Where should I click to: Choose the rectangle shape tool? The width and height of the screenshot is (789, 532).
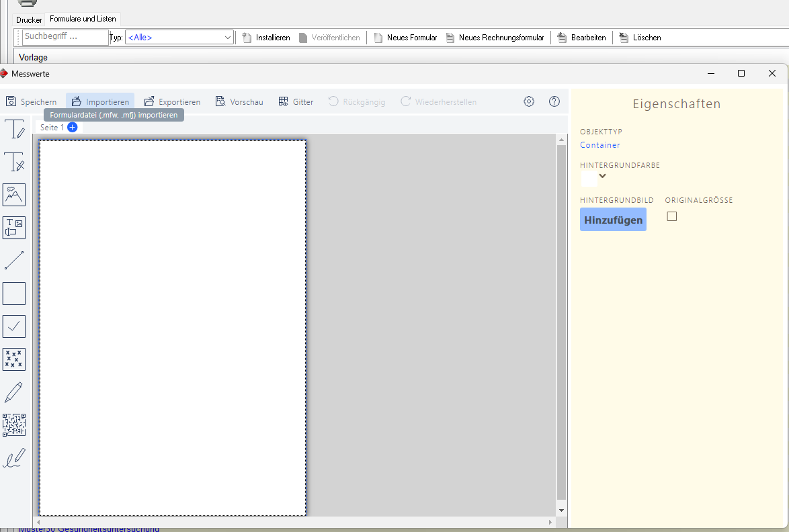pyautogui.click(x=14, y=294)
